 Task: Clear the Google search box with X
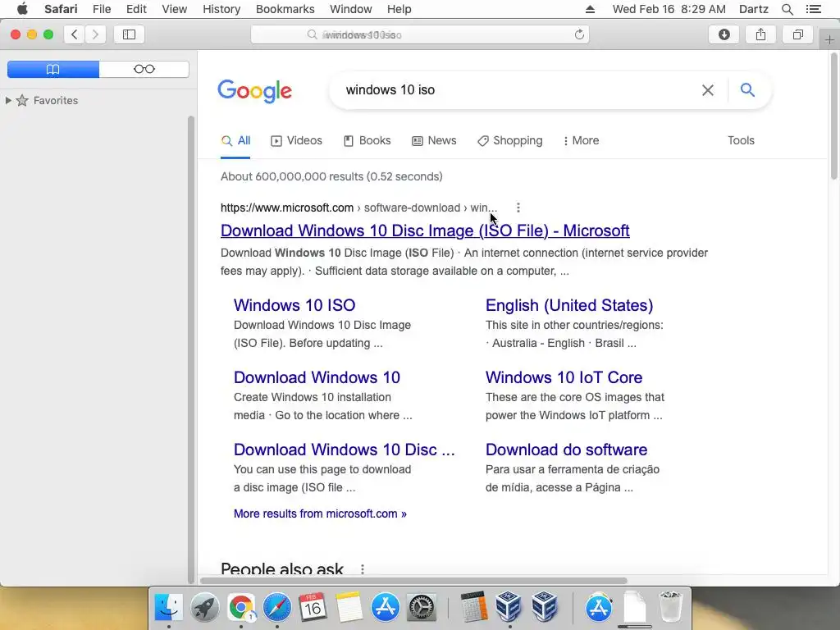(x=708, y=90)
